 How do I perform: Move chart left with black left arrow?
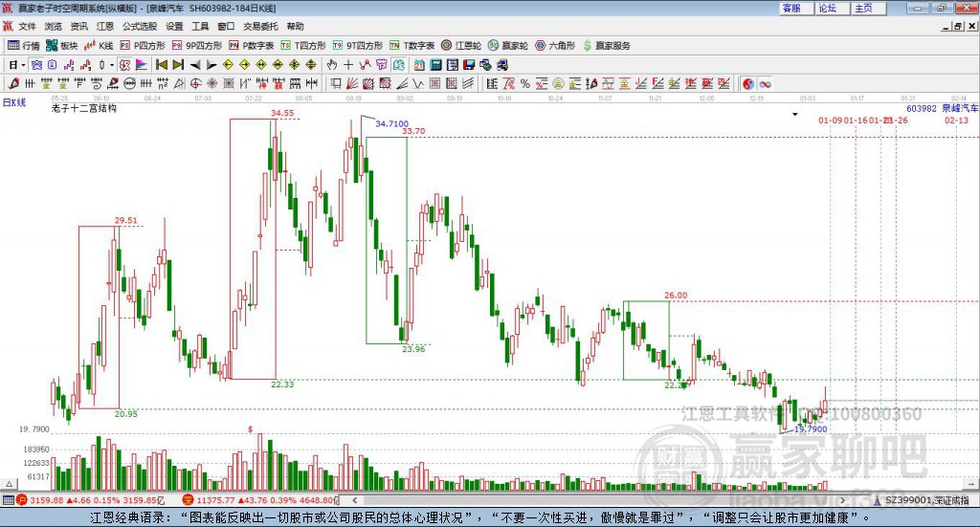[195, 65]
